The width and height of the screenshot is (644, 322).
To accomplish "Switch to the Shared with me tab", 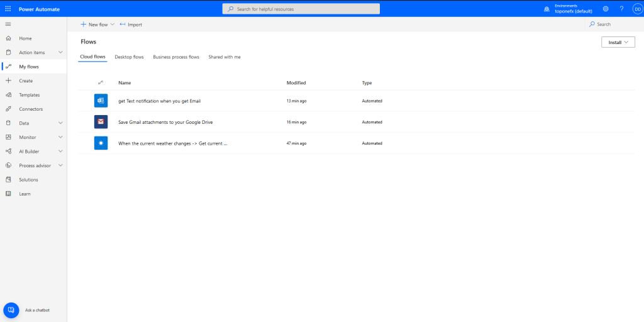I will tap(225, 57).
